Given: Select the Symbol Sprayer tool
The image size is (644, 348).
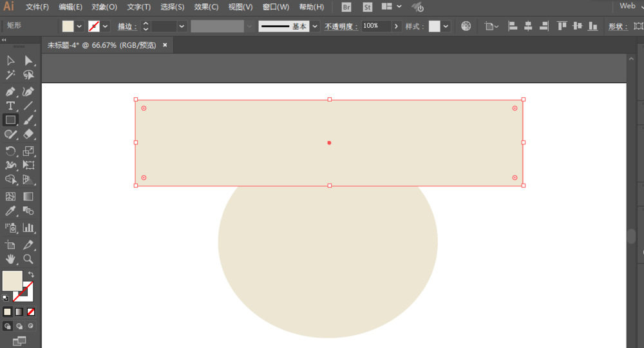Looking at the screenshot, I should 11,227.
